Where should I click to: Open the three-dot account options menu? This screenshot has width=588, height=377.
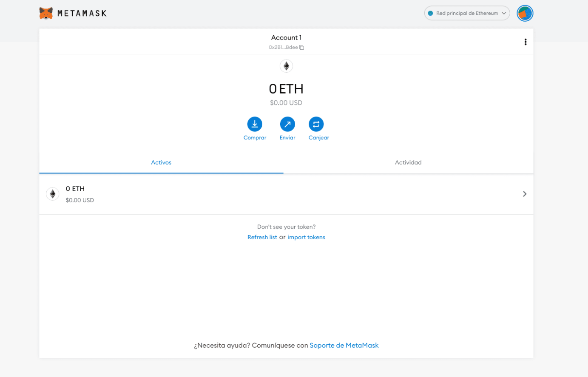point(526,42)
